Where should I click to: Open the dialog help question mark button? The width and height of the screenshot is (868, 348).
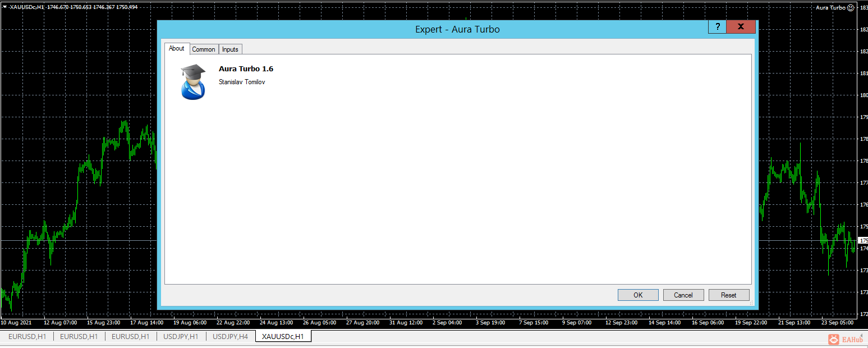click(717, 27)
